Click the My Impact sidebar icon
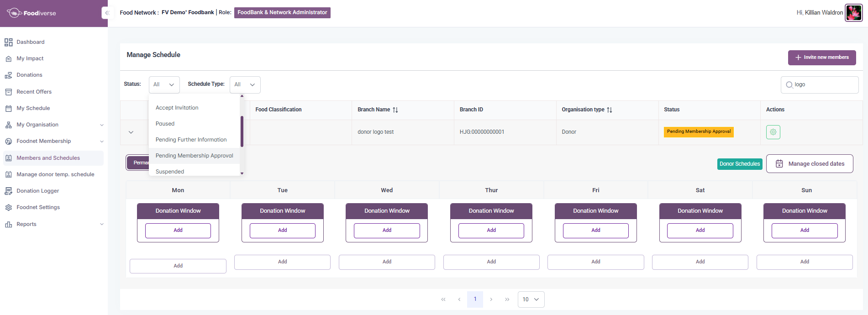Viewport: 868px width, 315px height. click(x=8, y=58)
